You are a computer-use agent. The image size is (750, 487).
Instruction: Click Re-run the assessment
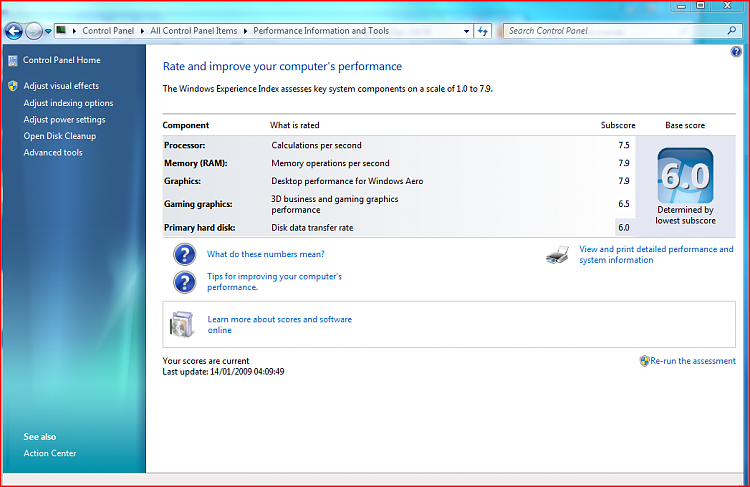[693, 361]
